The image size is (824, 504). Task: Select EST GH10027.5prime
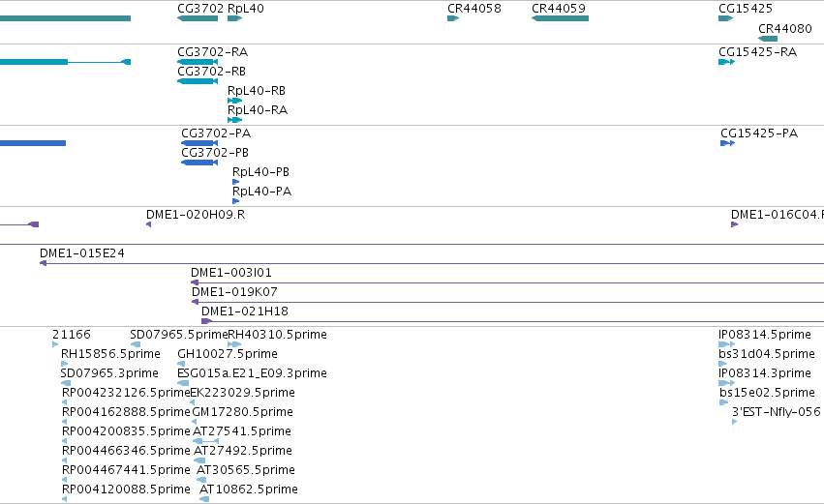tap(181, 364)
